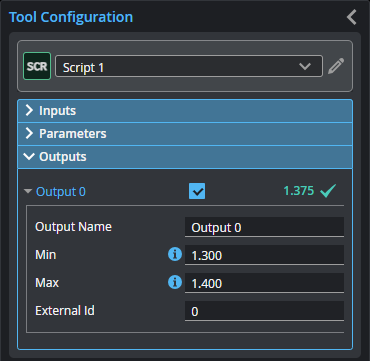Click the Max value field
This screenshot has width=370, height=361.
264,283
